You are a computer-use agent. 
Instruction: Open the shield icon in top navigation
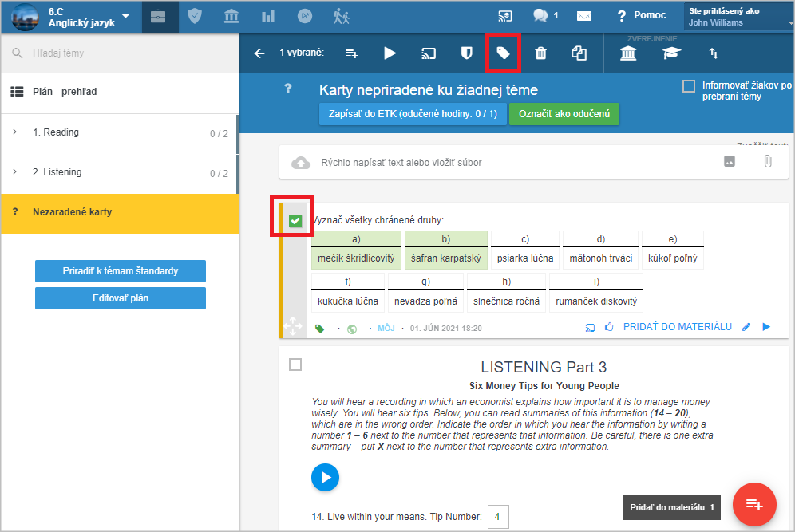tap(195, 16)
